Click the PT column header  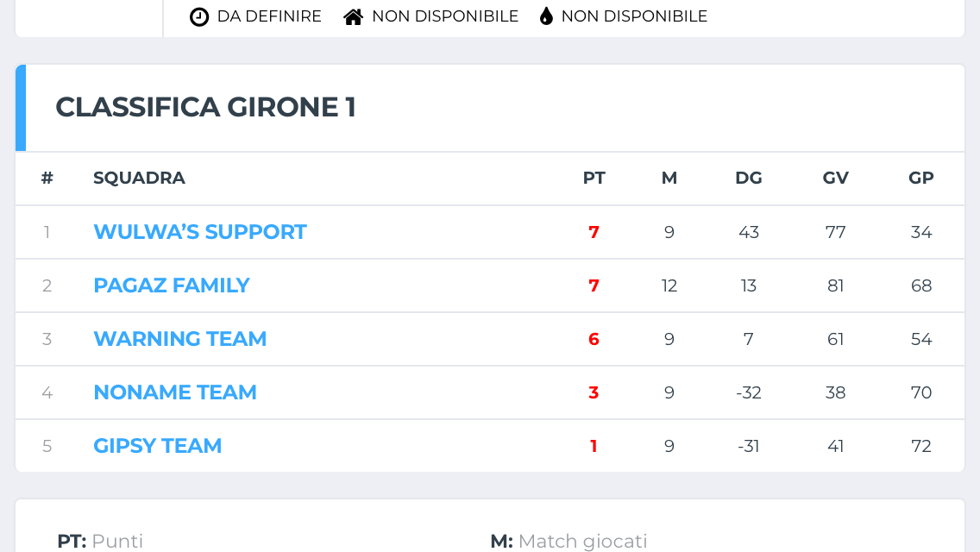point(594,179)
